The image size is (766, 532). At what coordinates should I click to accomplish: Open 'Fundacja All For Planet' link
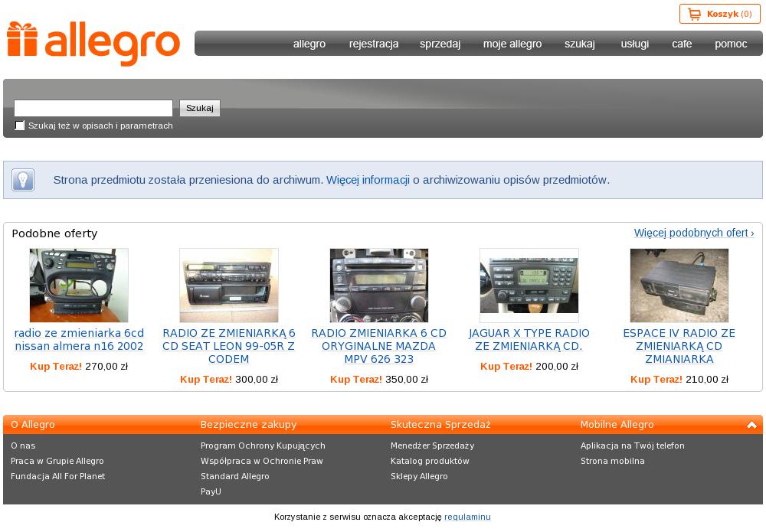(57, 476)
